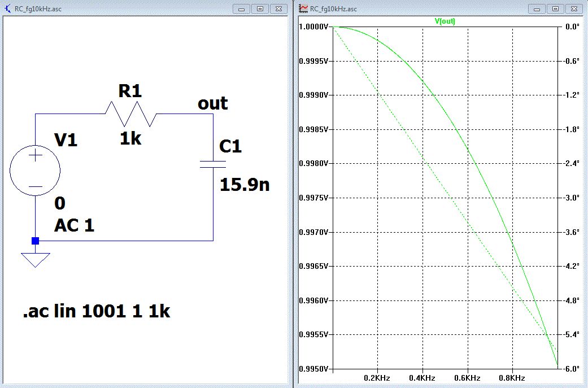588x388 pixels.
Task: Click the waveform window's plot icon
Action: [303, 8]
